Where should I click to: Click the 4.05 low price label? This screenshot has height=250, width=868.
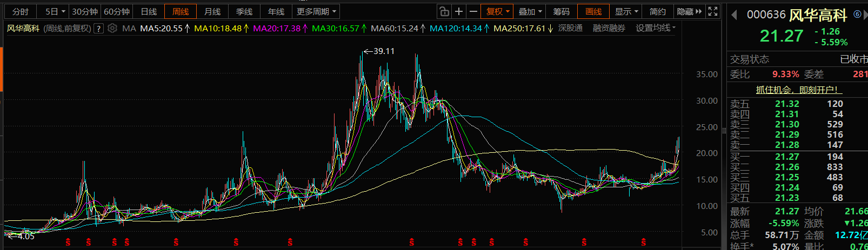(x=26, y=236)
